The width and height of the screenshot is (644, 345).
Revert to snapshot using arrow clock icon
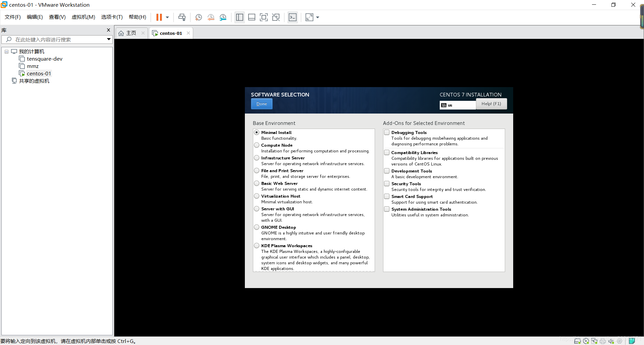click(211, 17)
